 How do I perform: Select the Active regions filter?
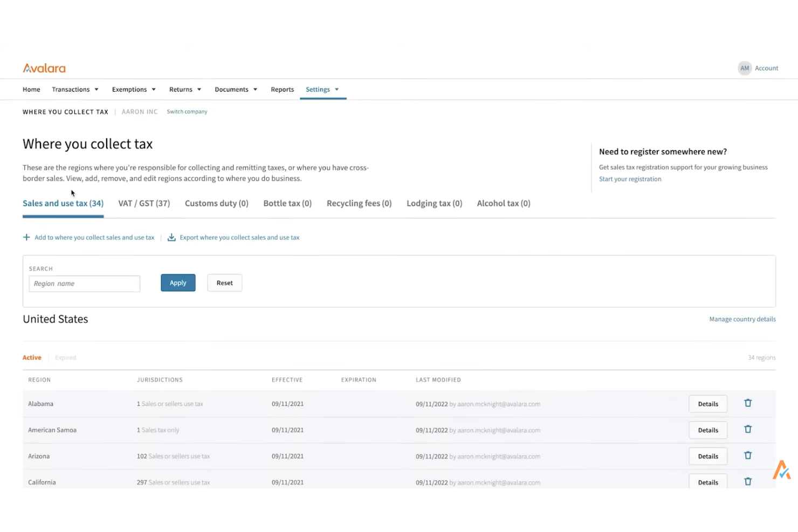coord(32,357)
